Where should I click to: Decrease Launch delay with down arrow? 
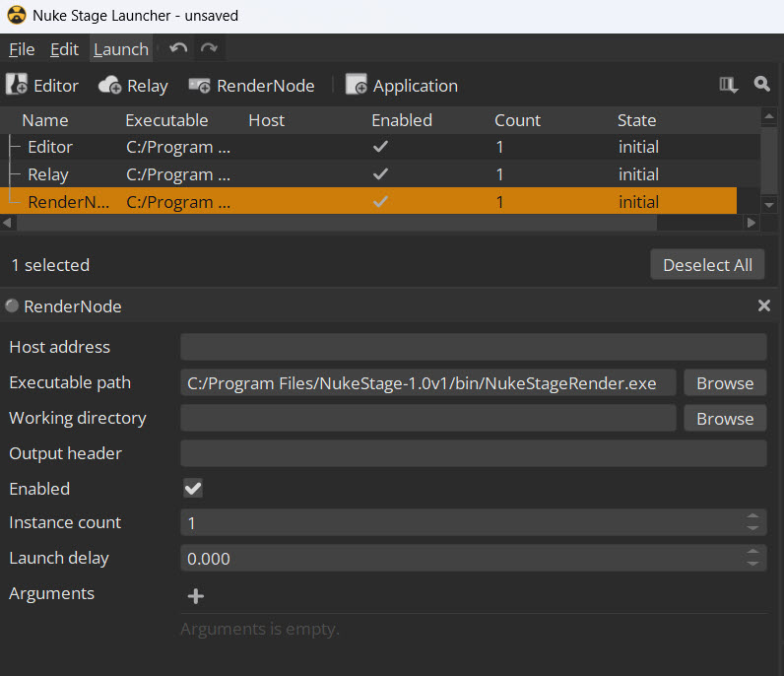coord(753,565)
